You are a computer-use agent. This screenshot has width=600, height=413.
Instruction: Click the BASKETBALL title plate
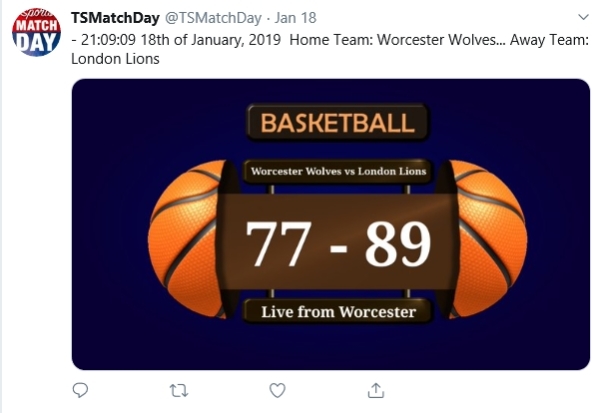[x=338, y=123]
